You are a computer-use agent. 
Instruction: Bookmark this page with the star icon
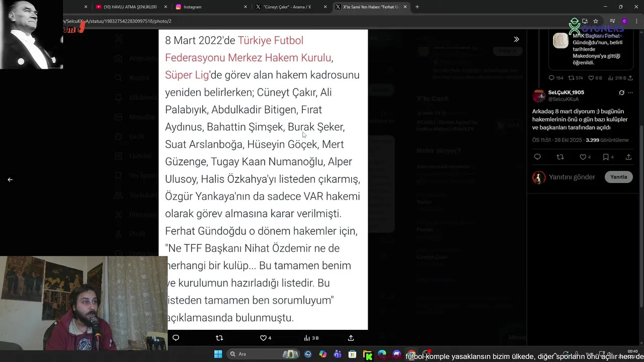[596, 21]
